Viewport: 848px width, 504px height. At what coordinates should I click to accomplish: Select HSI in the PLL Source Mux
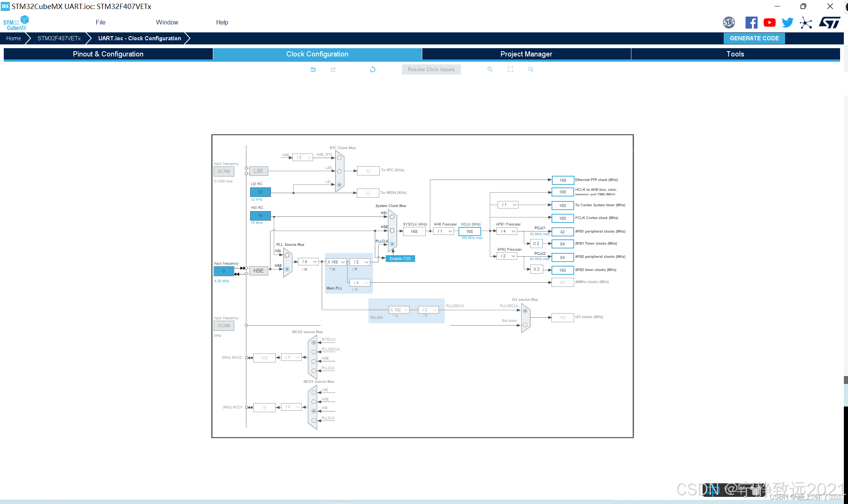click(x=287, y=255)
